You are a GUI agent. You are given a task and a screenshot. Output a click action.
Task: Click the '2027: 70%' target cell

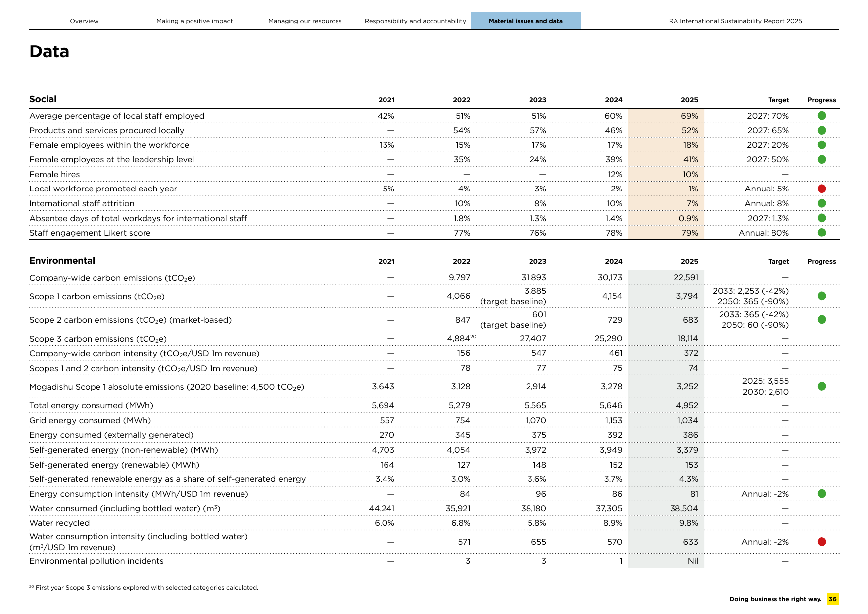[768, 116]
